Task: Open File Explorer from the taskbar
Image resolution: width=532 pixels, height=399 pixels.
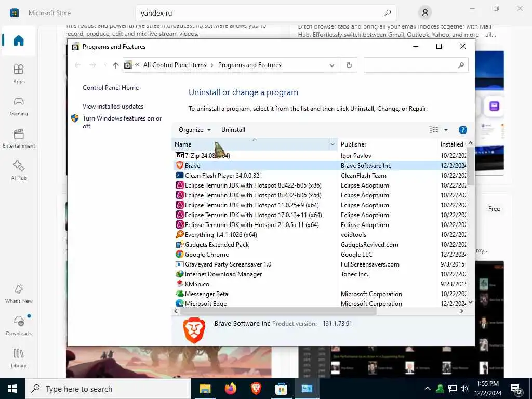Action: click(205, 389)
